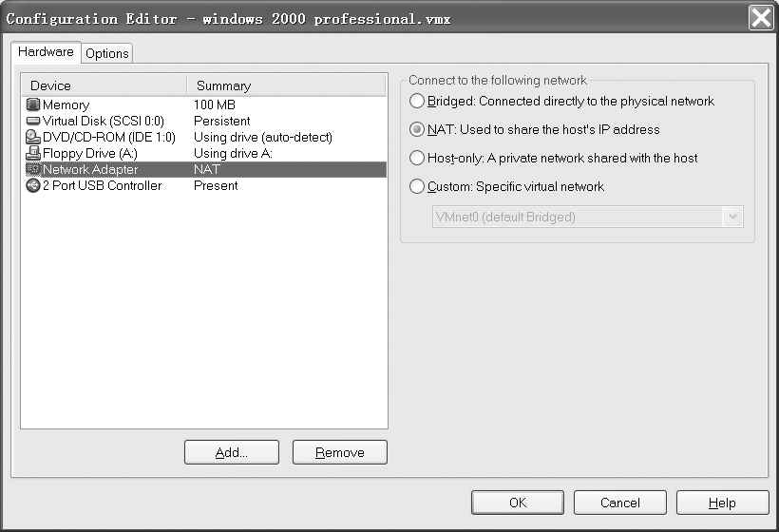The image size is (779, 532).
Task: Select Bridged network connection option
Action: click(417, 102)
